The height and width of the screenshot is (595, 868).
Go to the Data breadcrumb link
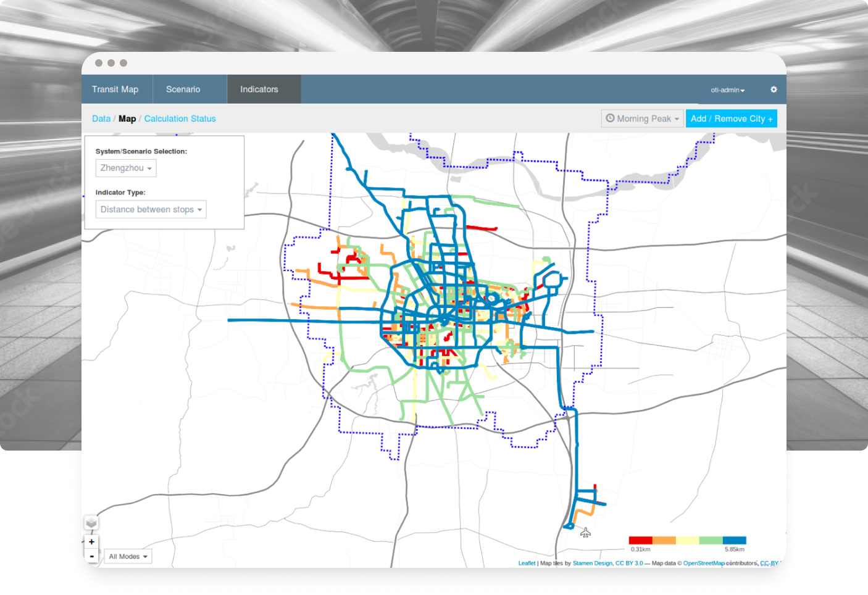(101, 119)
